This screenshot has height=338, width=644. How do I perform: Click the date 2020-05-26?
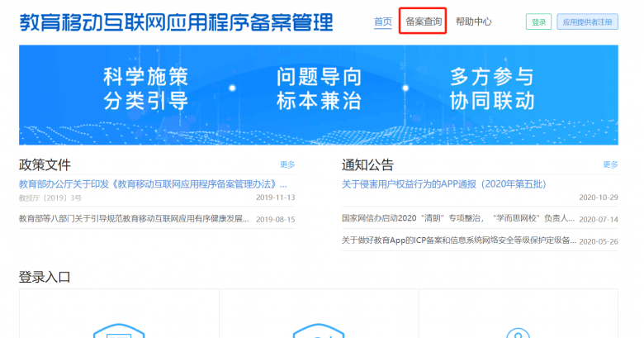599,241
